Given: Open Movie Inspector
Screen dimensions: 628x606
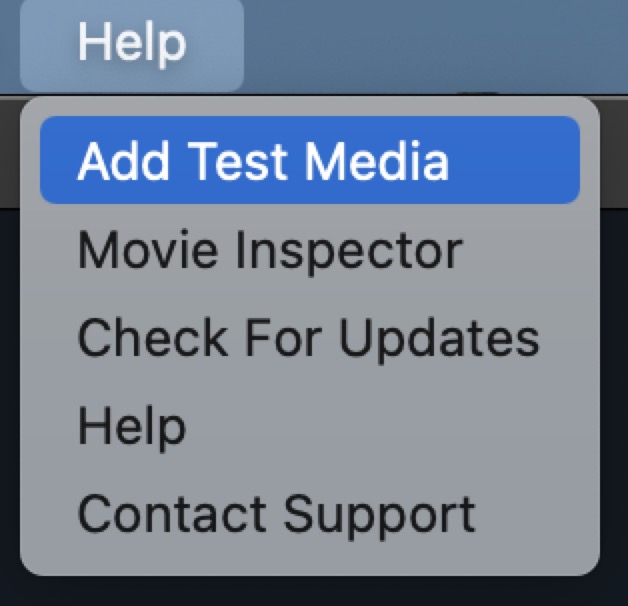Looking at the screenshot, I should [x=270, y=250].
